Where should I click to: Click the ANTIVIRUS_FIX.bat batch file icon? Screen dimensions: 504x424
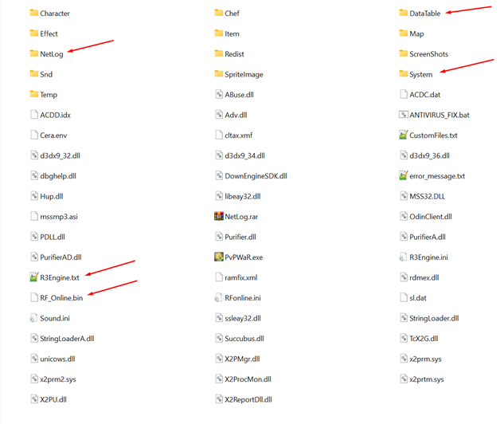pos(404,115)
